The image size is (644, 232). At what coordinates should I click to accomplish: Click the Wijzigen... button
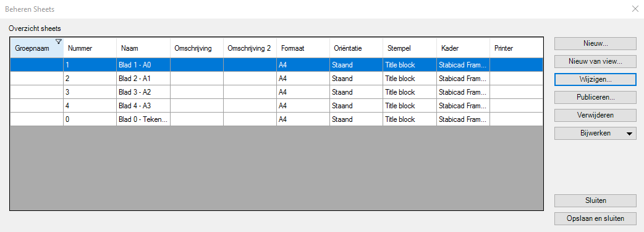click(x=595, y=80)
